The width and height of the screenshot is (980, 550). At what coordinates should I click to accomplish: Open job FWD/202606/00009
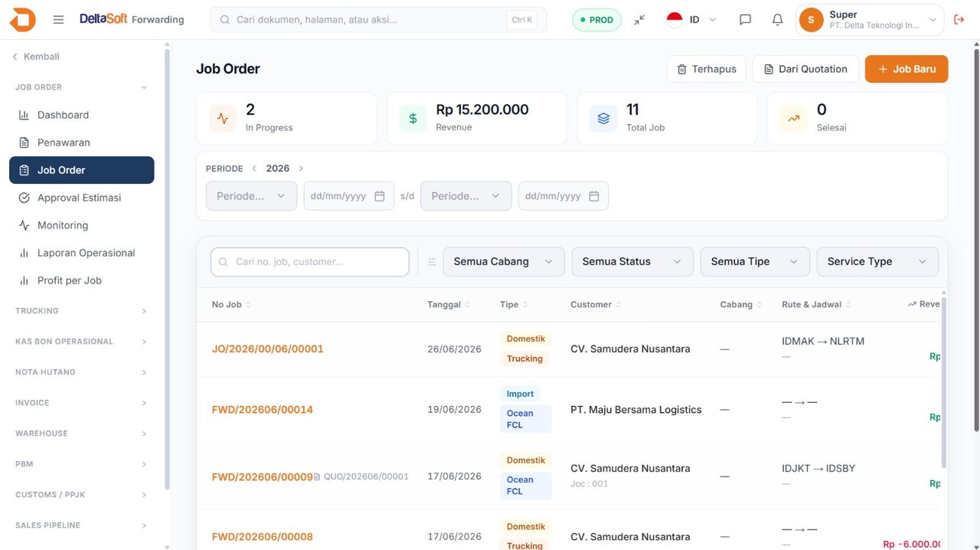point(263,476)
